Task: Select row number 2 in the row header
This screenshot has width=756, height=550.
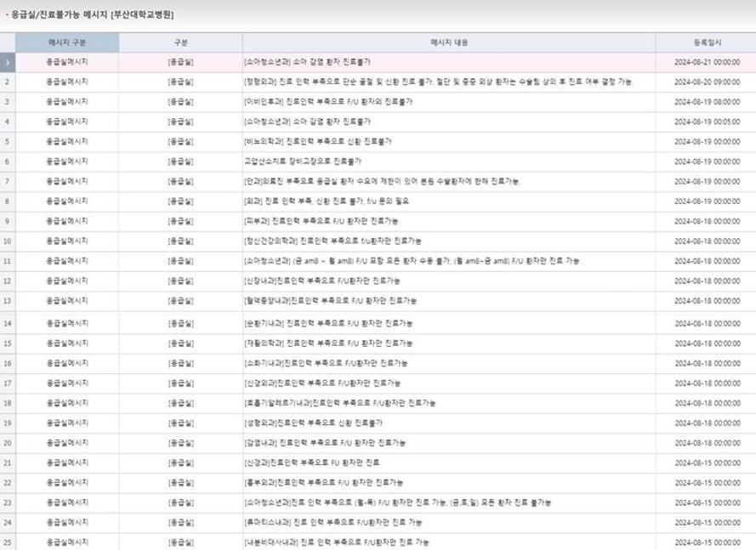Action: pyautogui.click(x=8, y=82)
